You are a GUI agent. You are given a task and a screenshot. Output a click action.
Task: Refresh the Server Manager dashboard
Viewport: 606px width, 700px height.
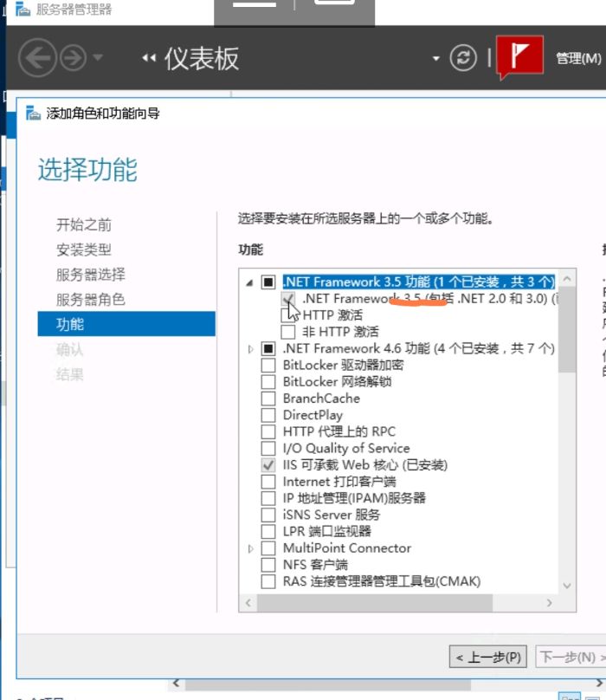tap(463, 57)
